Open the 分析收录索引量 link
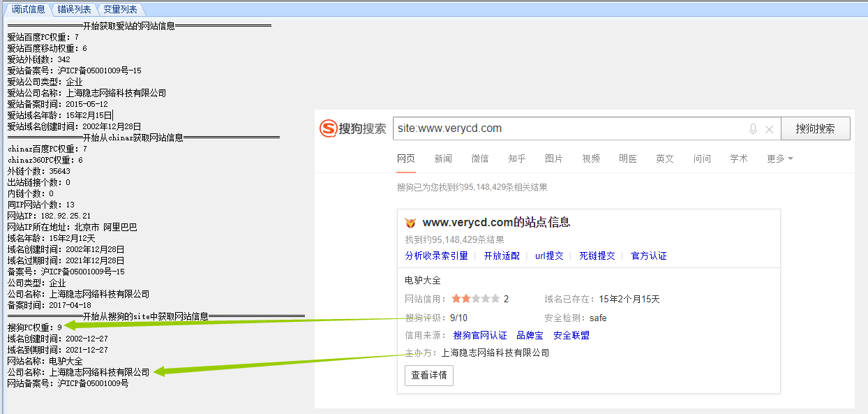 (436, 256)
